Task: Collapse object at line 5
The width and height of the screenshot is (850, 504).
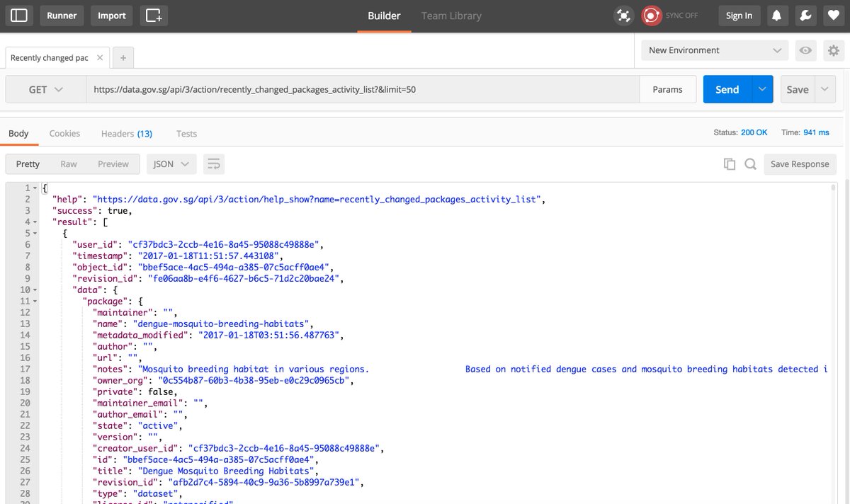Action: click(35, 234)
